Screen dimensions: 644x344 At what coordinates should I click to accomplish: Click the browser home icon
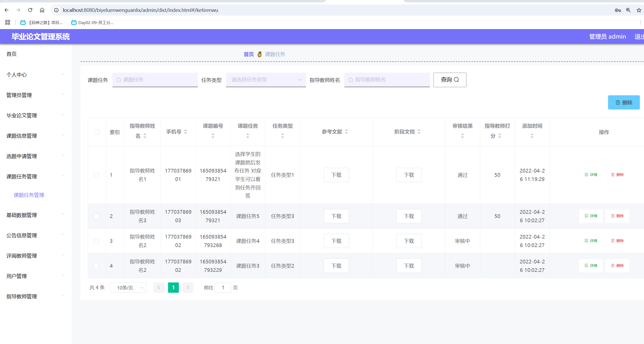coord(42,10)
